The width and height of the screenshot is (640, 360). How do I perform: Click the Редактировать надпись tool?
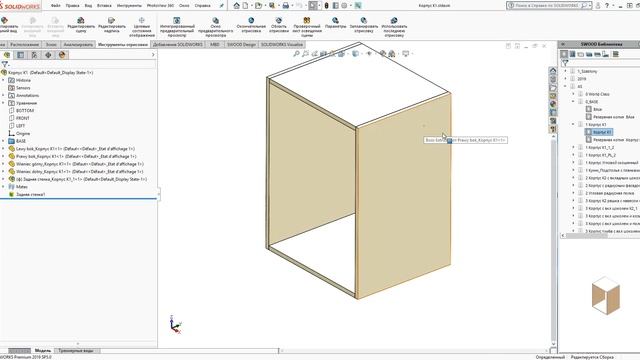pyautogui.click(x=111, y=25)
